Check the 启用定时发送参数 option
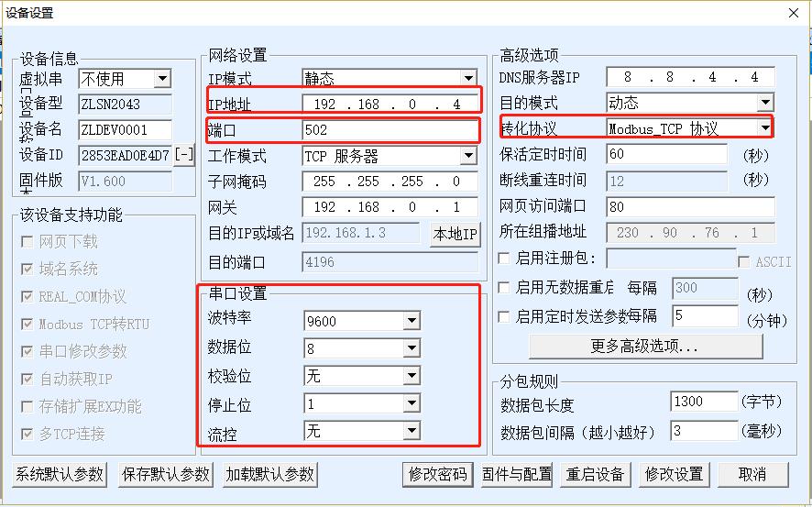This screenshot has width=812, height=507. pos(503,316)
